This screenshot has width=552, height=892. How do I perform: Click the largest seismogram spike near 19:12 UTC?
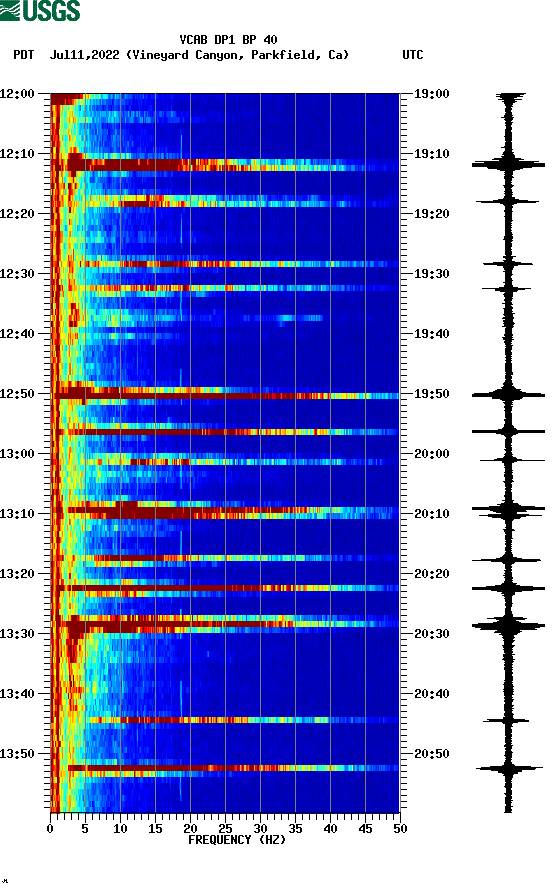[508, 164]
